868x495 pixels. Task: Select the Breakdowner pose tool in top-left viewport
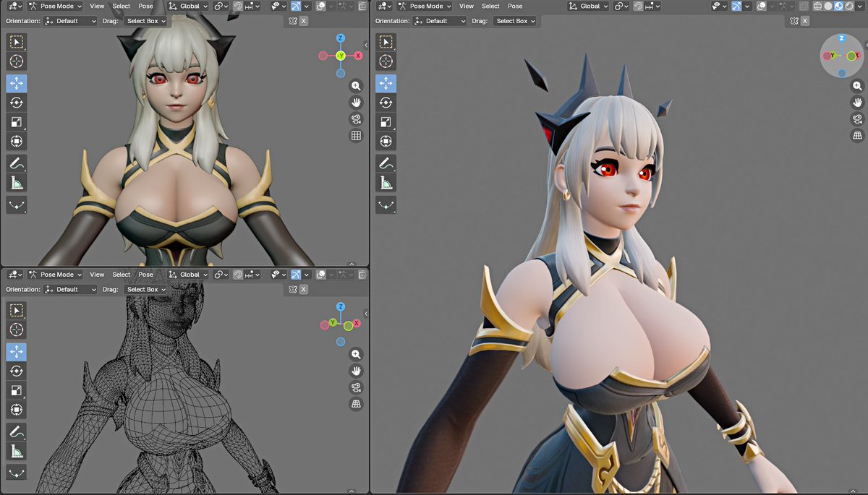17,205
